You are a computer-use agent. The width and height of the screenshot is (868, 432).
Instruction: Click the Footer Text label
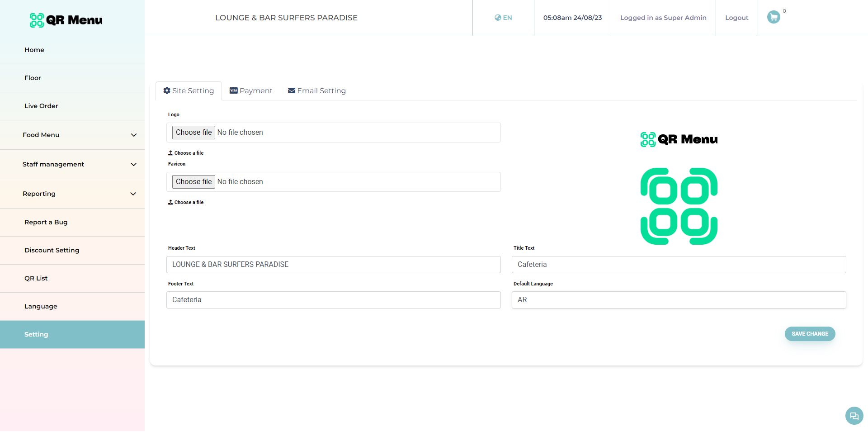click(x=181, y=284)
